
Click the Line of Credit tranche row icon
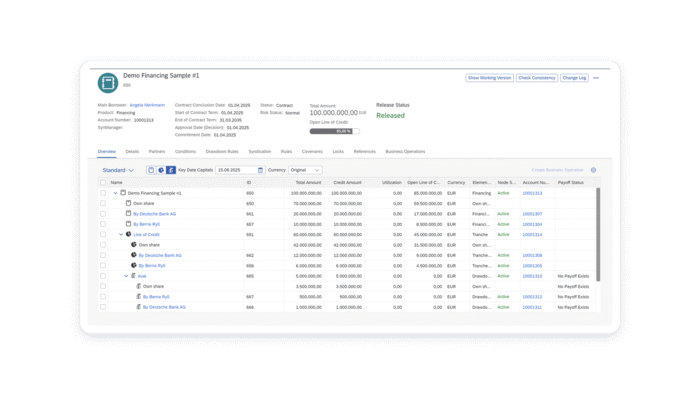coord(129,234)
